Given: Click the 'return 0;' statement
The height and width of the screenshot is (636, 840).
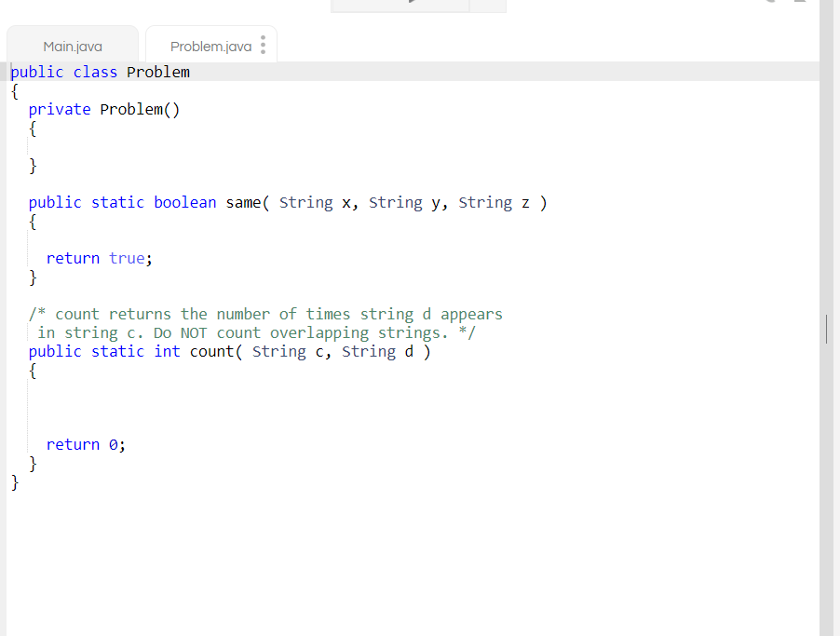Looking at the screenshot, I should [86, 445].
